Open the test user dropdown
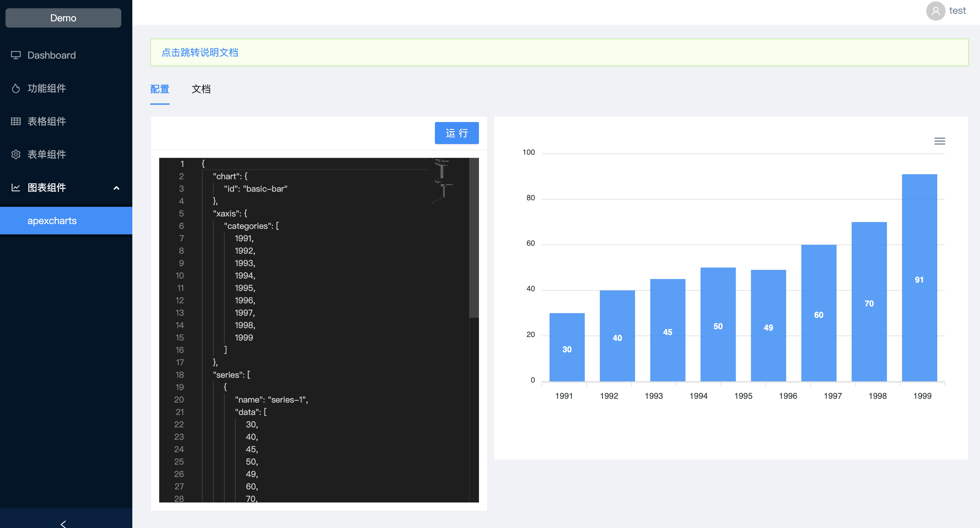This screenshot has width=980, height=528. tap(957, 11)
